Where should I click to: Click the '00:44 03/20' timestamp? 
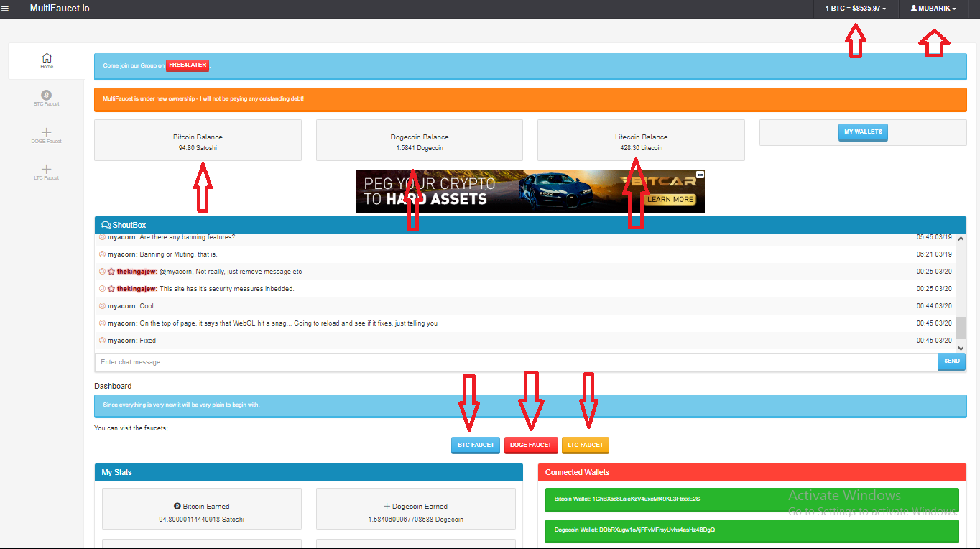click(x=934, y=306)
